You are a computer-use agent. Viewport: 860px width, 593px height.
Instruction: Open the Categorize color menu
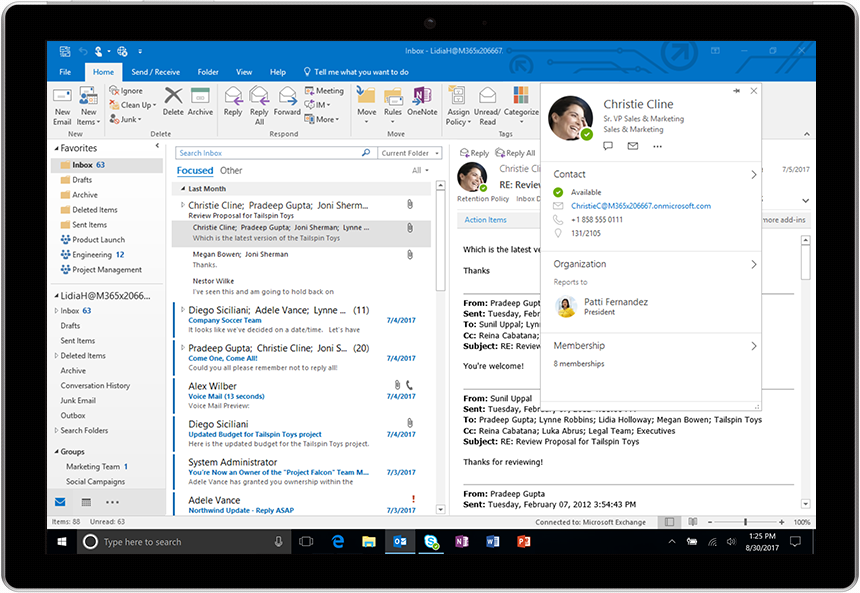521,105
